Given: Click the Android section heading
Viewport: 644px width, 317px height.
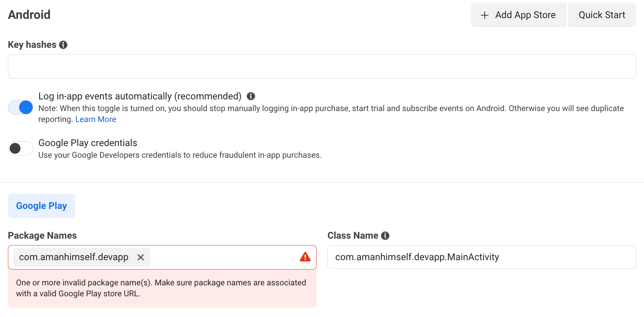Looking at the screenshot, I should pos(29,15).
